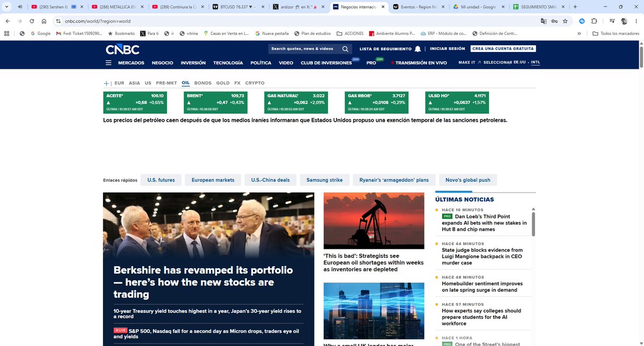Open the tab search dropdown arrow

pos(6,6)
